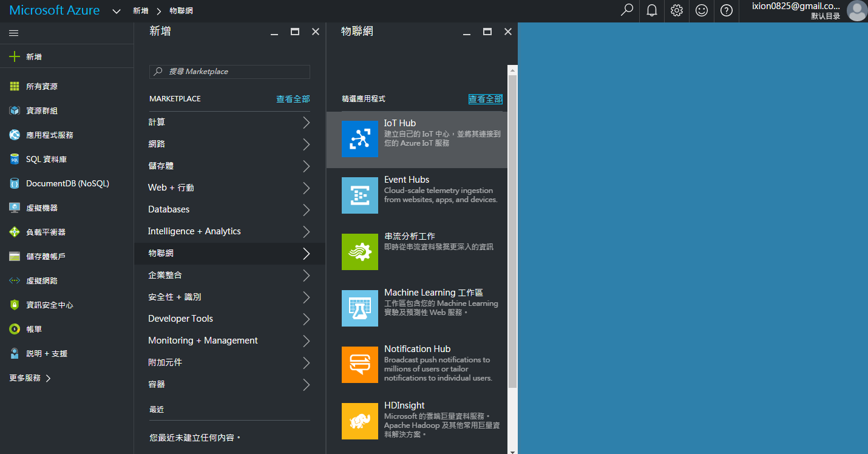The width and height of the screenshot is (868, 454).
Task: Open the IoT Hub title text
Action: point(400,123)
